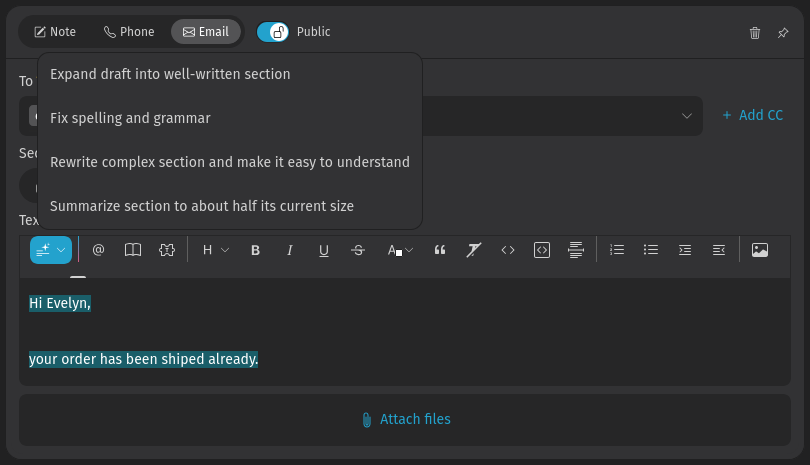Image resolution: width=810 pixels, height=465 pixels.
Task: Switch to the Phone article type
Action: [129, 32]
